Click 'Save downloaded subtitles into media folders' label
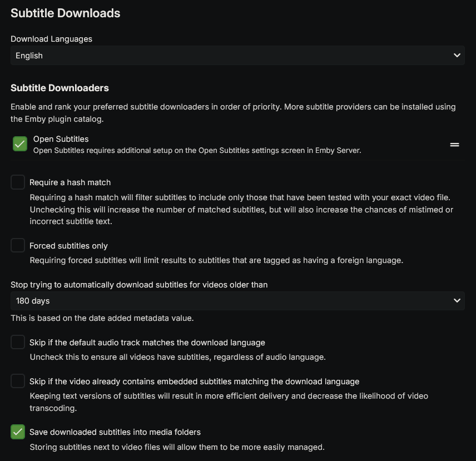The width and height of the screenshot is (476, 461). coord(115,432)
